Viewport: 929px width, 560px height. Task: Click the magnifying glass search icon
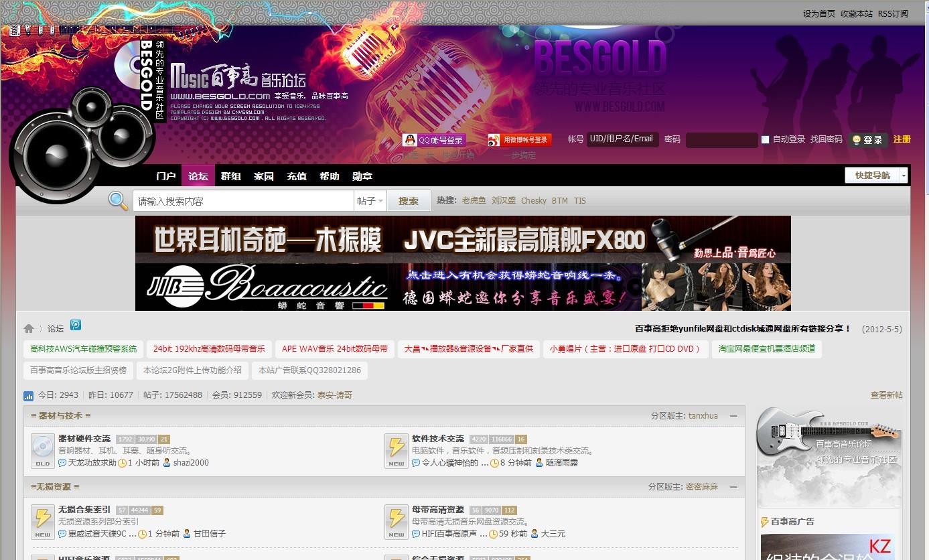pyautogui.click(x=119, y=201)
